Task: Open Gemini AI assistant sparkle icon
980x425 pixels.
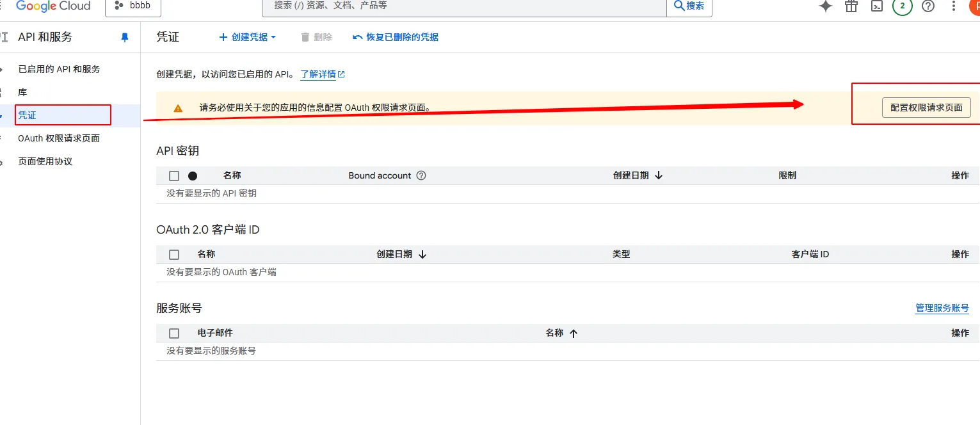Action: [826, 6]
